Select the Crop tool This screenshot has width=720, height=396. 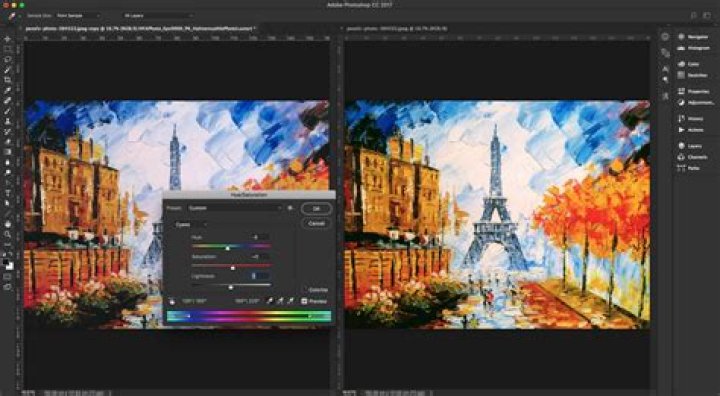tap(7, 80)
